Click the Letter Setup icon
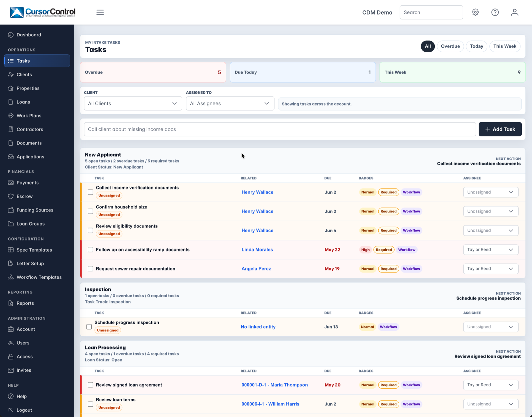 (x=11, y=263)
